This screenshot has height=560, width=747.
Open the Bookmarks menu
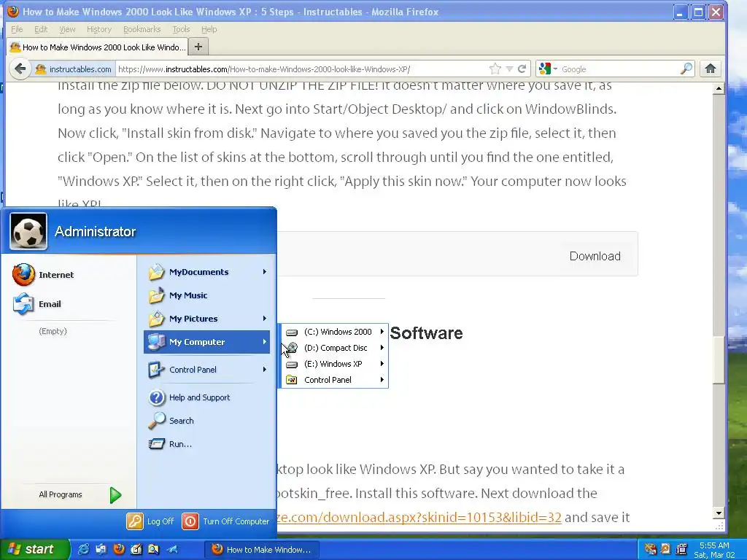tap(142, 29)
